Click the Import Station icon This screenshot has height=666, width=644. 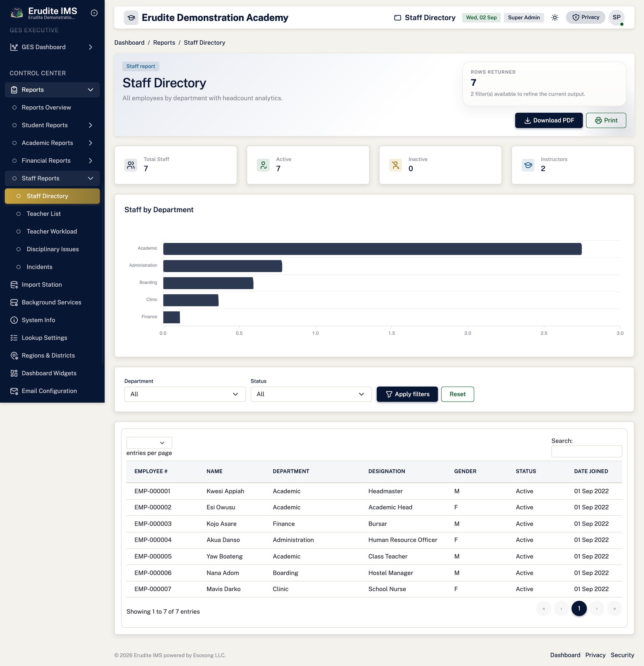click(x=14, y=285)
